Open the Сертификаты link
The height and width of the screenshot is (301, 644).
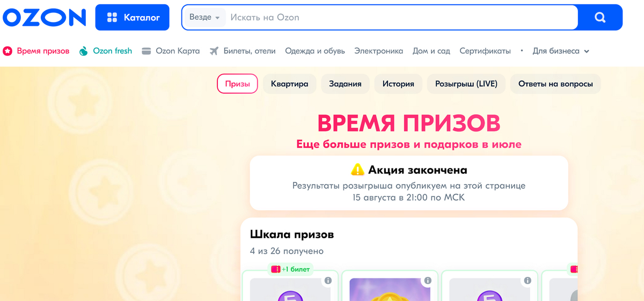(x=485, y=51)
